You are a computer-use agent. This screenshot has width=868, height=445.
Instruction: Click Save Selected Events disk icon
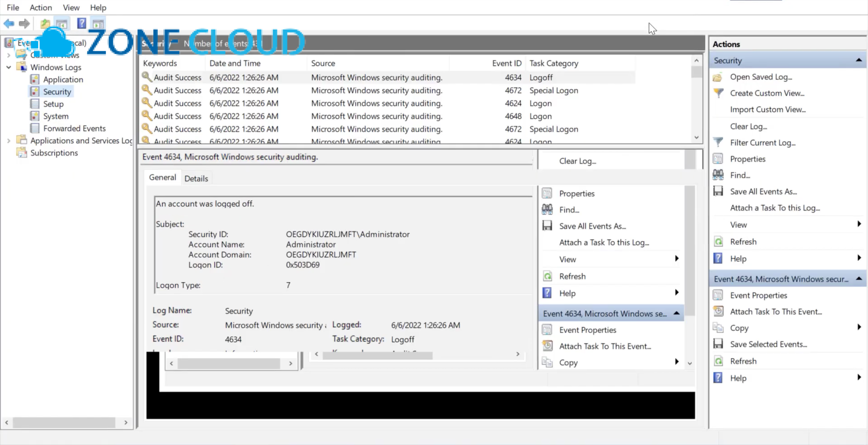click(718, 344)
